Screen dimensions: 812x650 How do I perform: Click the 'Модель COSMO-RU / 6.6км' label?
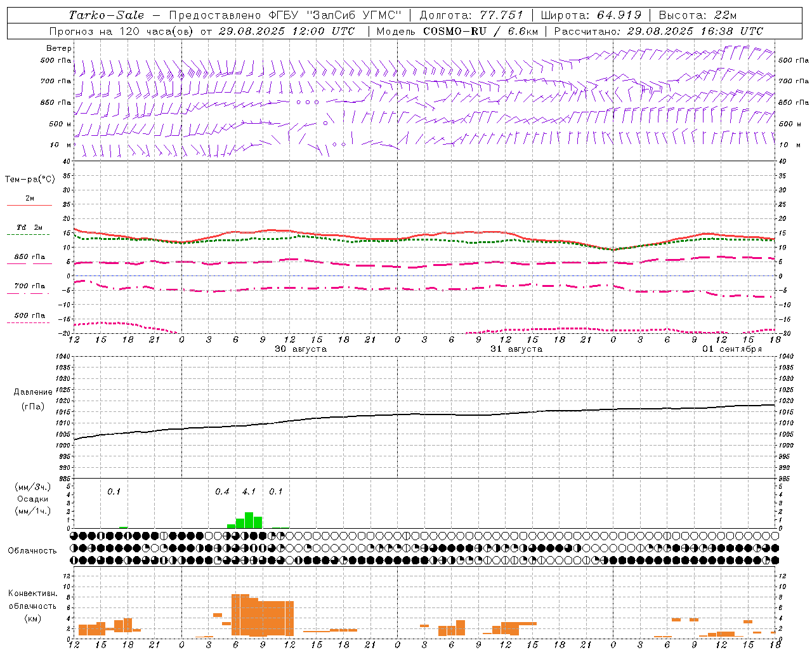[457, 31]
